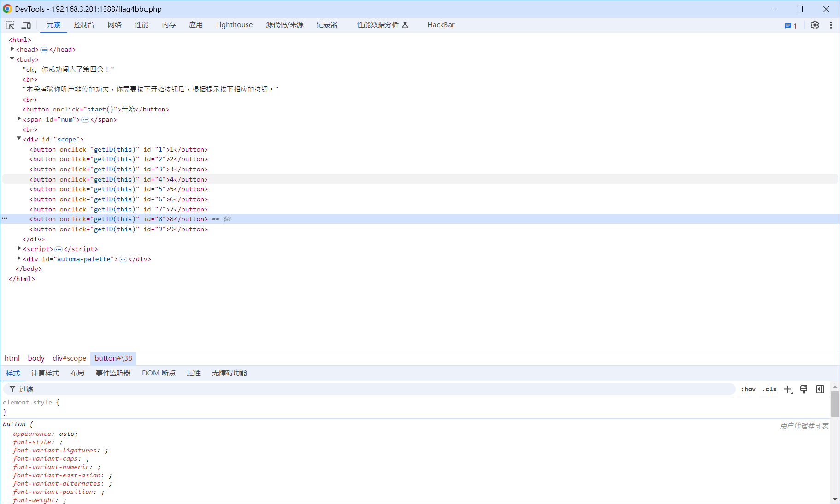This screenshot has width=840, height=504.
Task: Open DevTools settings gear
Action: click(x=815, y=25)
